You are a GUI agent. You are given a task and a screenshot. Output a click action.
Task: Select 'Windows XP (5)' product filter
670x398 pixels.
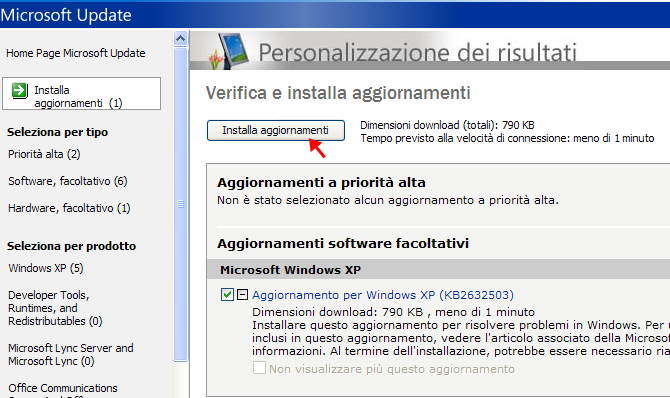coord(46,268)
